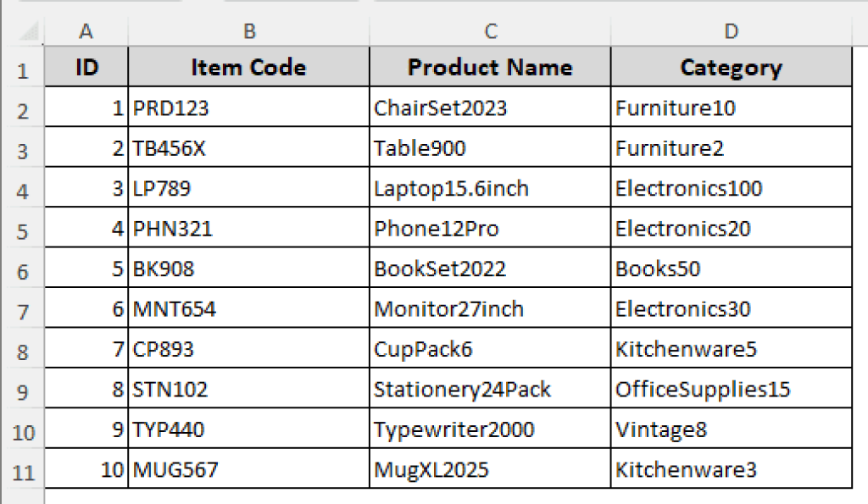868x504 pixels.
Task: Click the Product Name header cell
Action: coord(490,68)
